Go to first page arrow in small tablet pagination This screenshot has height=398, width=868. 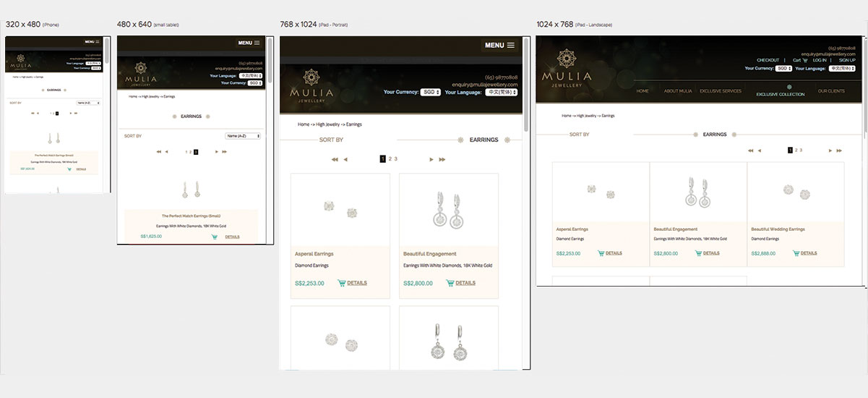(159, 152)
